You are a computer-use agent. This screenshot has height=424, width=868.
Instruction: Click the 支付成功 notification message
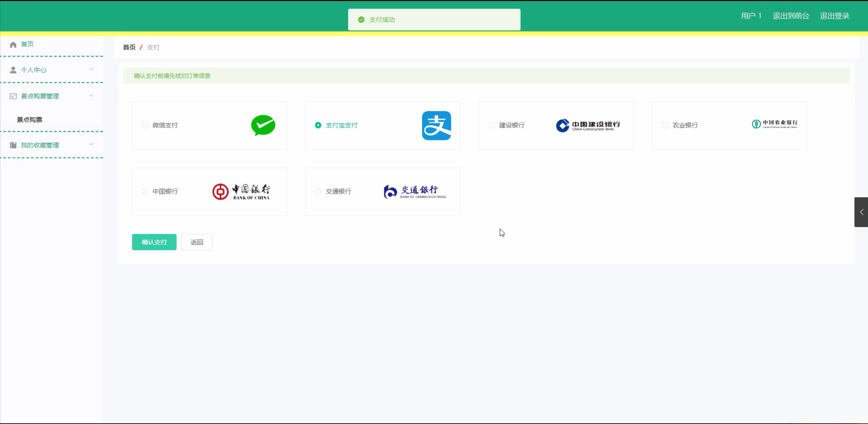(x=434, y=20)
